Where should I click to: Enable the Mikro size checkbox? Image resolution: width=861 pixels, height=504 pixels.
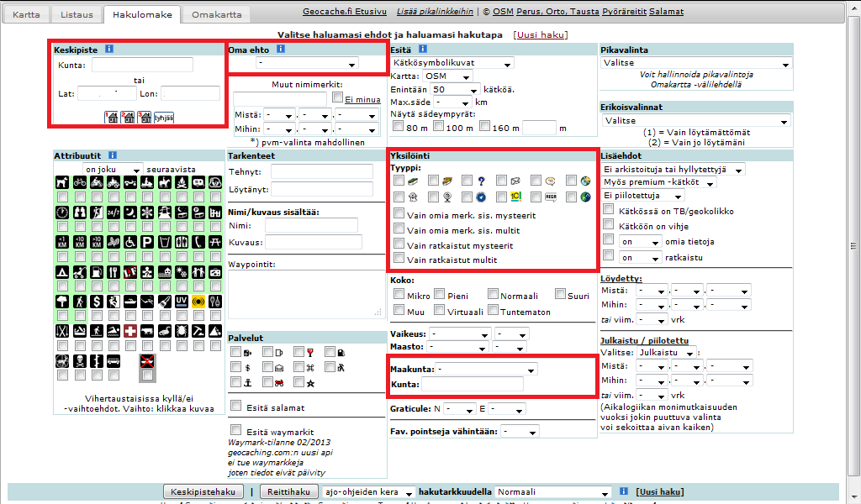tap(399, 295)
